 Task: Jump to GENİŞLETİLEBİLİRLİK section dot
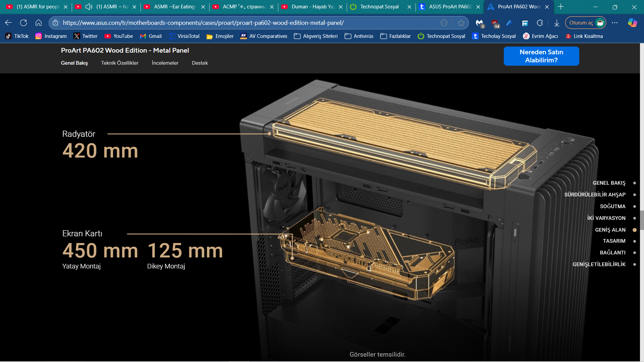click(x=635, y=264)
